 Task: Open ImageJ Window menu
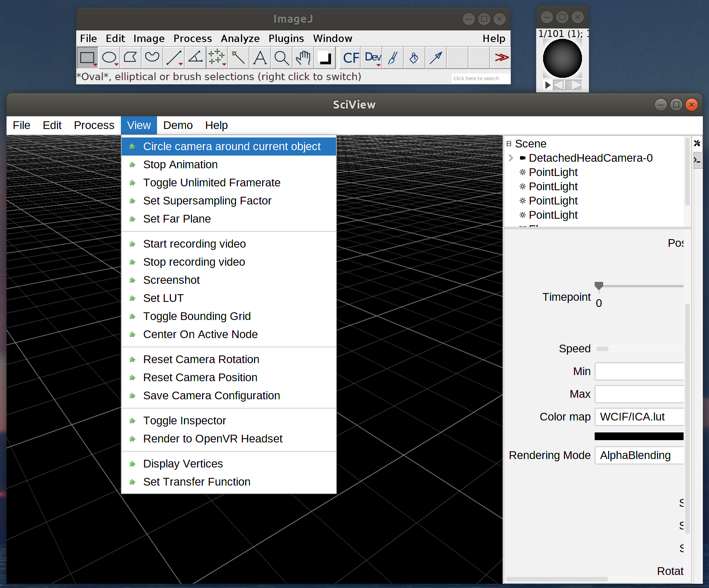[x=333, y=39]
